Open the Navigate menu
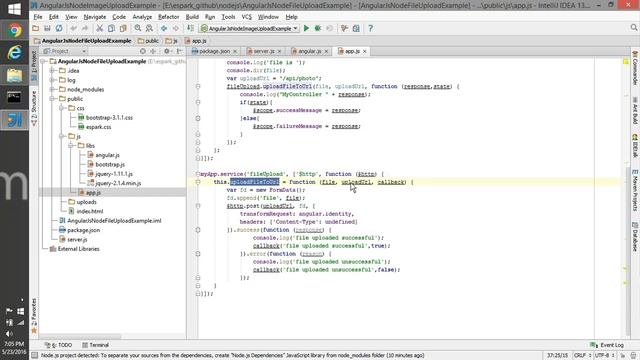Image resolution: width=640 pixels, height=360 pixels. [95, 17]
